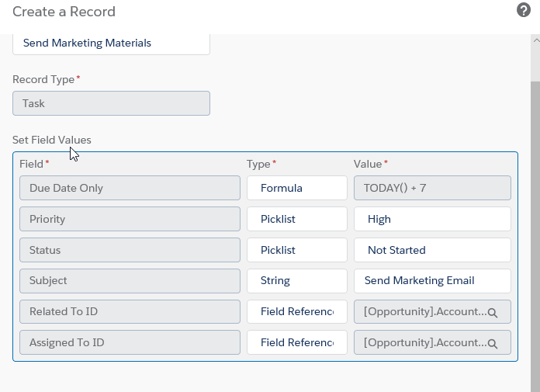Click the Send Marketing Materials name field

point(111,43)
